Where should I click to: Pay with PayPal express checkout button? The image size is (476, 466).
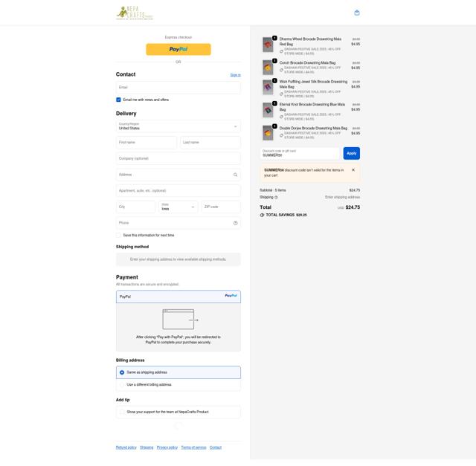point(178,49)
